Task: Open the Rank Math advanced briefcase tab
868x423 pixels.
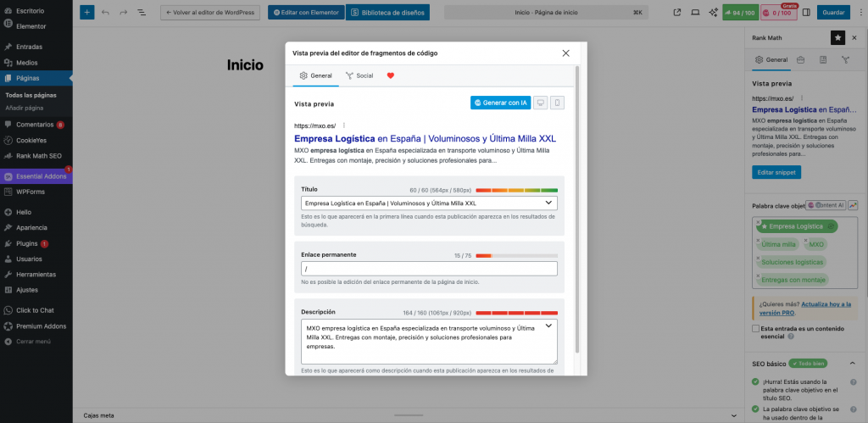Action: coord(800,60)
